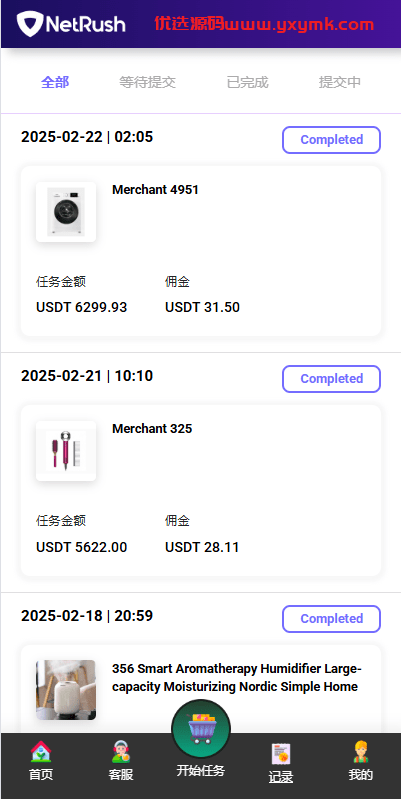
Task: Select the 全部 tab
Action: click(55, 82)
